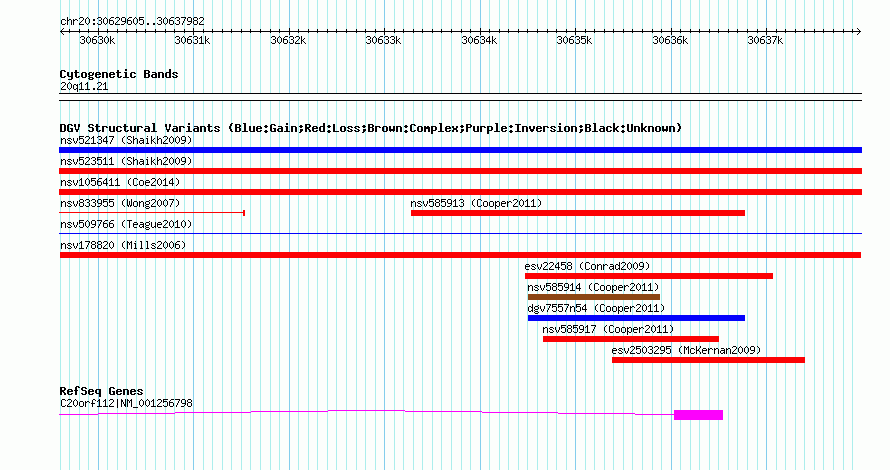The image size is (890, 470).
Task: Open the nsv1056411 (Coe2014) label
Action: coord(120,182)
